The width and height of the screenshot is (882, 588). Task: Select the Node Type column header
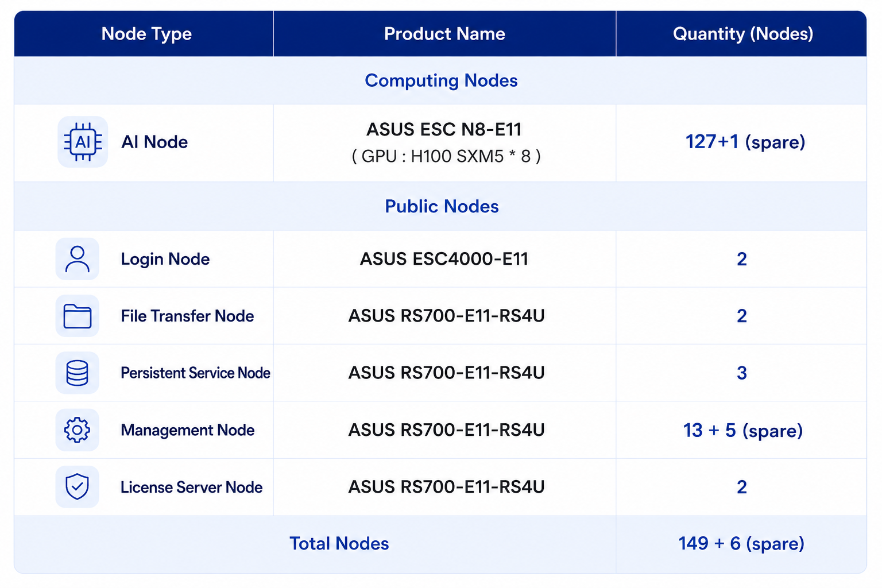146,34
